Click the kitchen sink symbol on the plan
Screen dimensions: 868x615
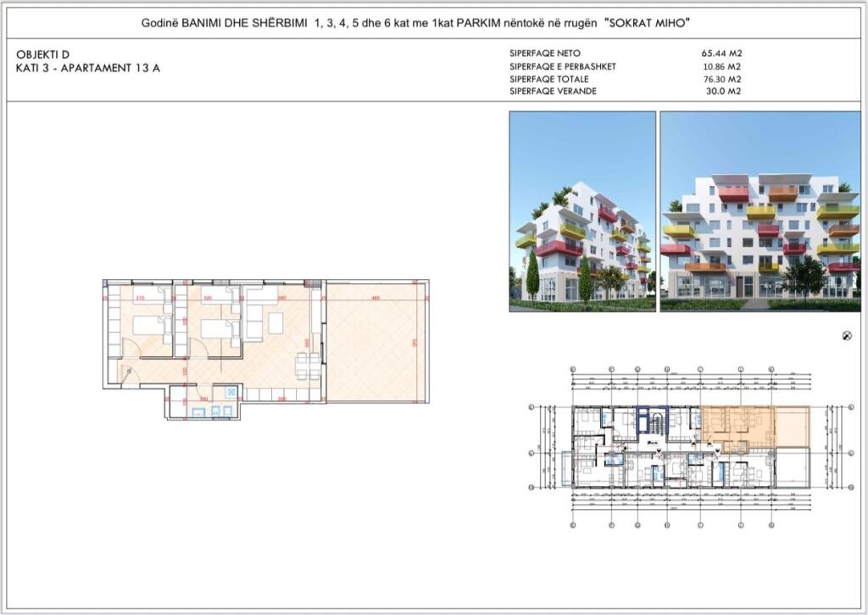point(231,392)
